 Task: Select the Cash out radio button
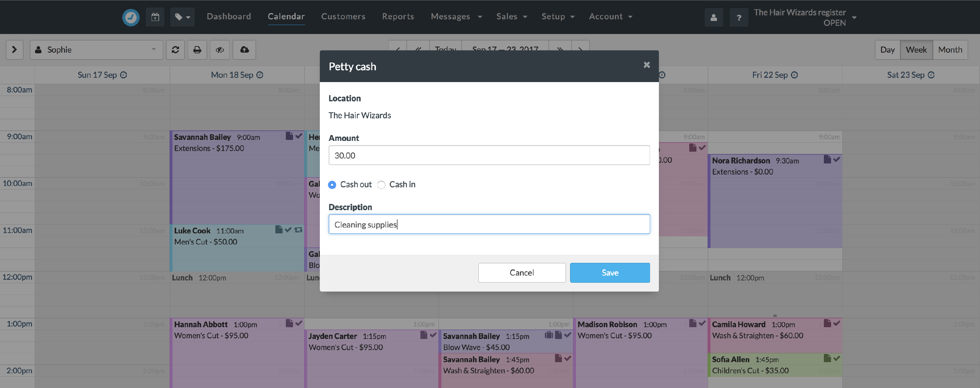pos(332,185)
